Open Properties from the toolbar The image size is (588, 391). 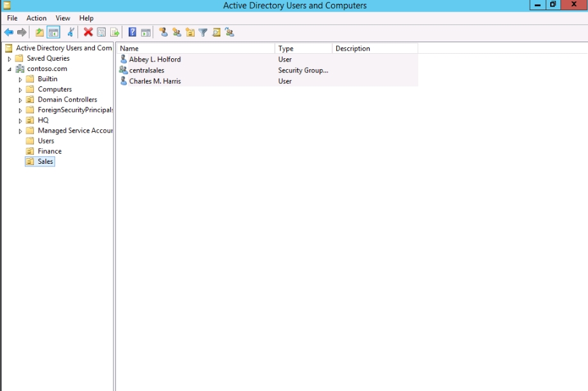tap(101, 33)
